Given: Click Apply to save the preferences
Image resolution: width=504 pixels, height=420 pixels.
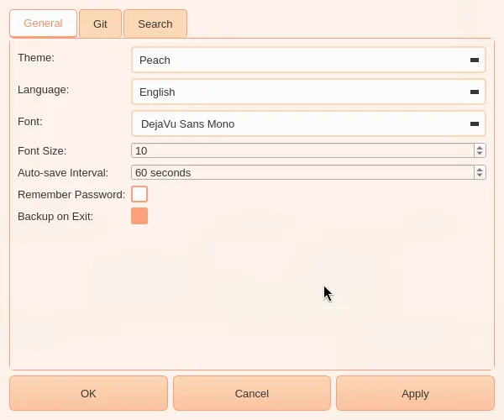Looking at the screenshot, I should [415, 393].
